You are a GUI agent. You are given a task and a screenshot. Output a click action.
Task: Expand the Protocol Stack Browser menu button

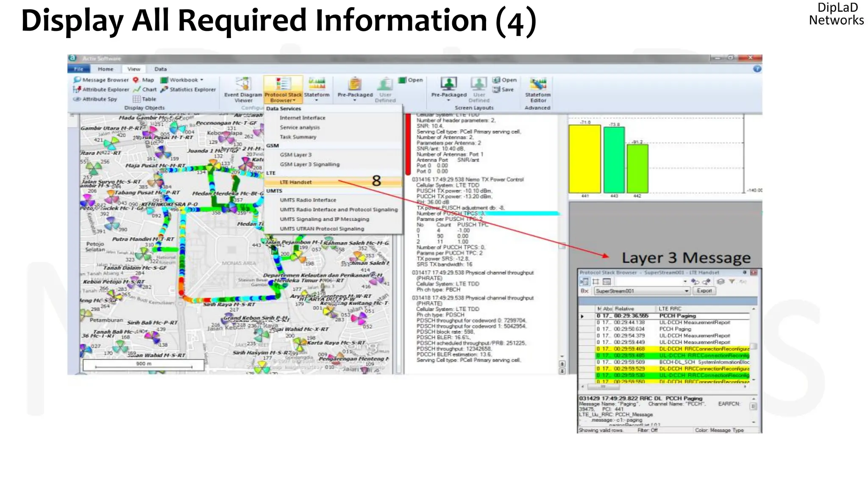pyautogui.click(x=283, y=90)
